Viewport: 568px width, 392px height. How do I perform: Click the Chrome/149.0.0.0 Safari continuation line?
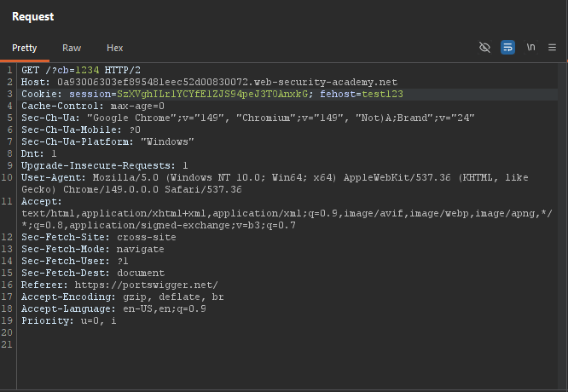[131, 189]
